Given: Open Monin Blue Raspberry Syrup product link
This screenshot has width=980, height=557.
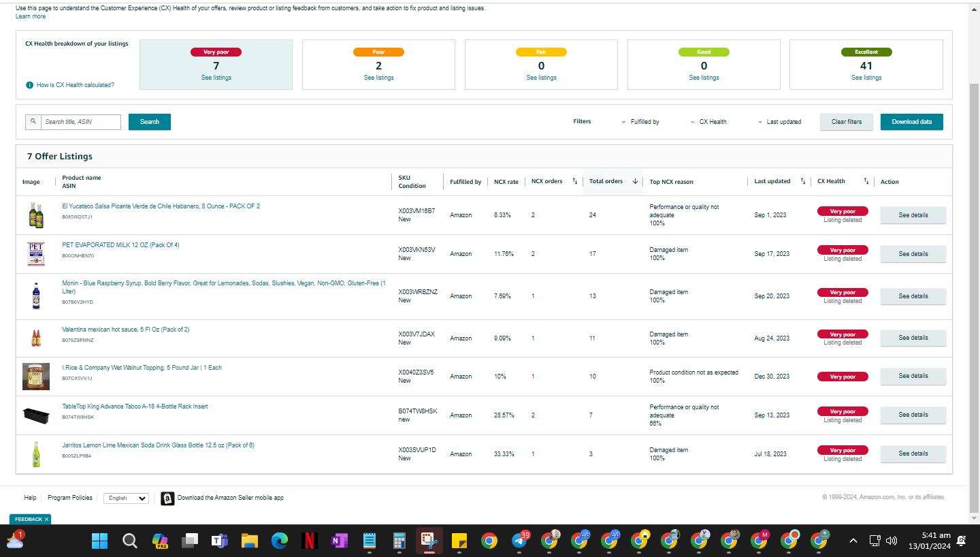Looking at the screenshot, I should 224,287.
